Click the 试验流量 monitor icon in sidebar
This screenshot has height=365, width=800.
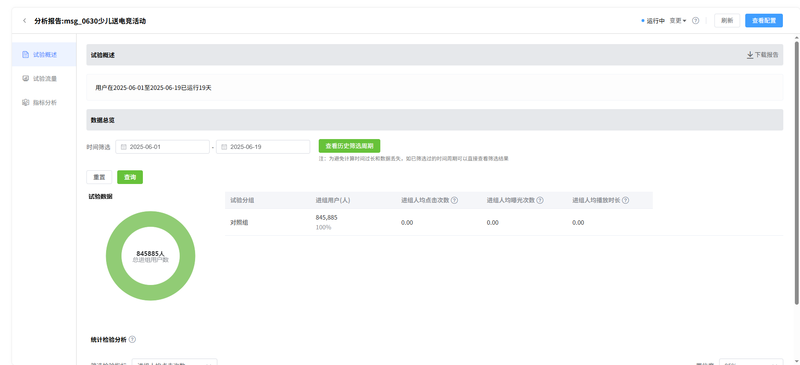click(26, 79)
